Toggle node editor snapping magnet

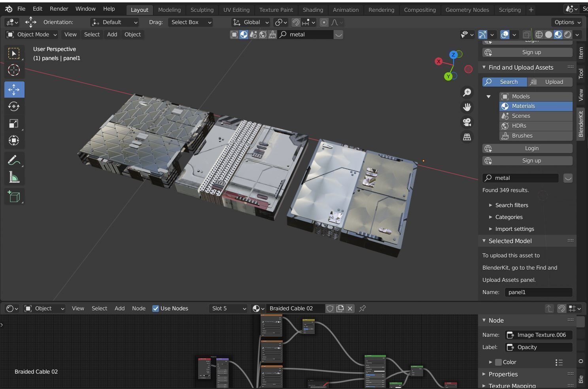[562, 308]
